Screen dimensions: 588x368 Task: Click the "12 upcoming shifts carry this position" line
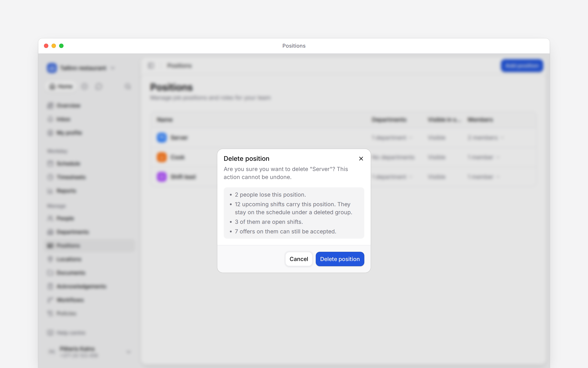(293, 208)
